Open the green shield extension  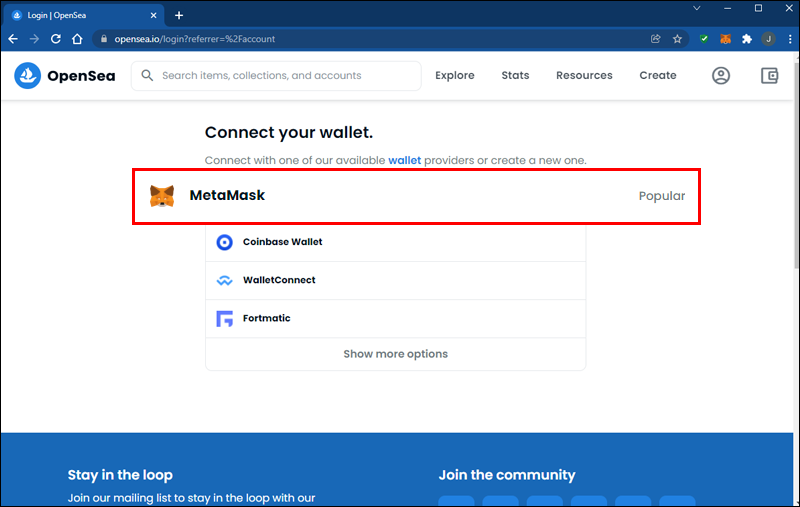pyautogui.click(x=704, y=39)
